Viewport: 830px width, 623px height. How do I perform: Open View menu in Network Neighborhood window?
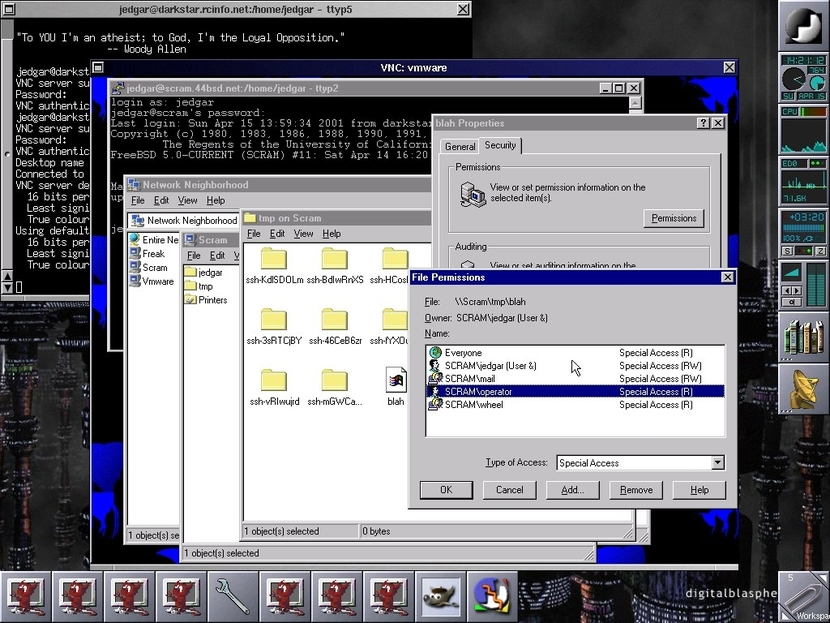pyautogui.click(x=187, y=200)
